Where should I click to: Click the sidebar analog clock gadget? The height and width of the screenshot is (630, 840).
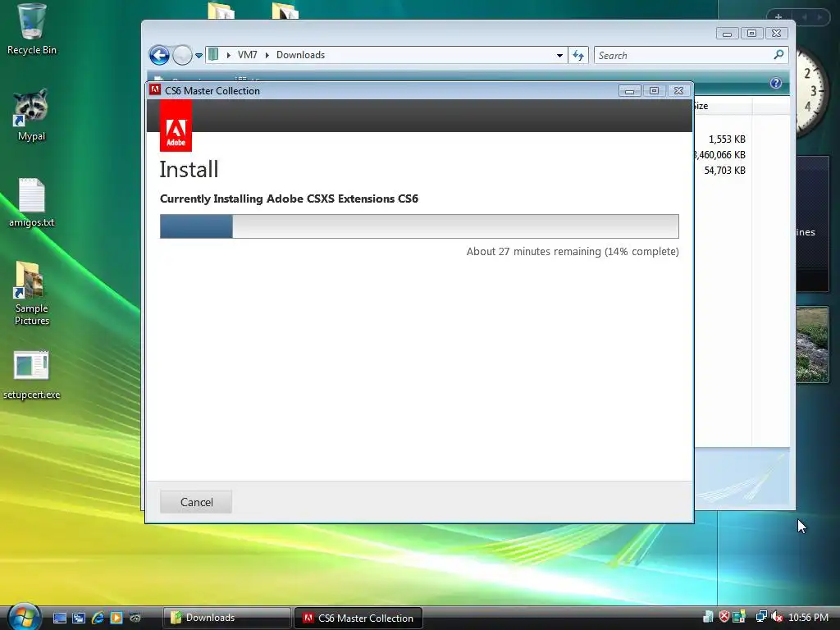[x=813, y=91]
